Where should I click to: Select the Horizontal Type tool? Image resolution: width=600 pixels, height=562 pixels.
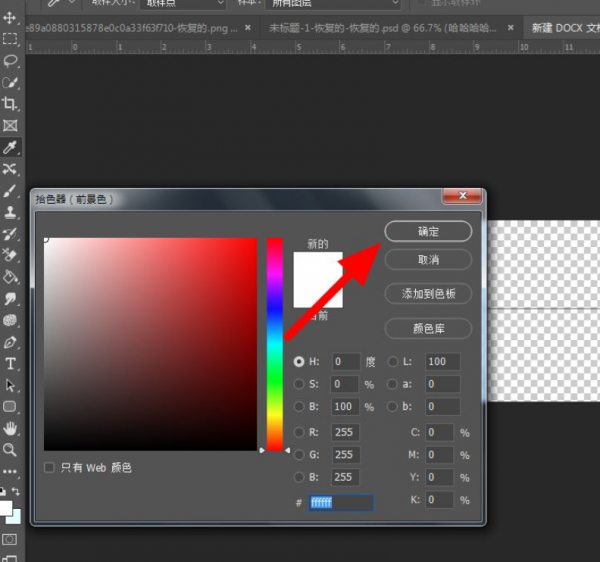tap(10, 363)
